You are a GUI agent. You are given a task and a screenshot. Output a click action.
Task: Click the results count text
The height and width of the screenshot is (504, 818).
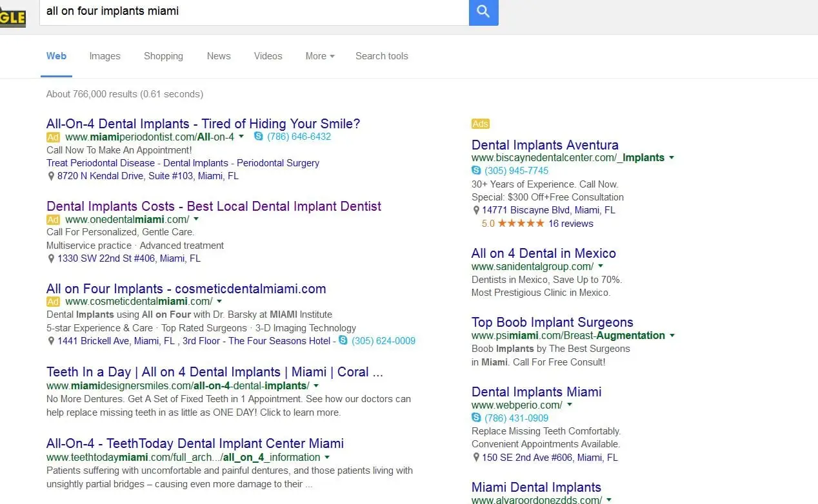click(125, 94)
